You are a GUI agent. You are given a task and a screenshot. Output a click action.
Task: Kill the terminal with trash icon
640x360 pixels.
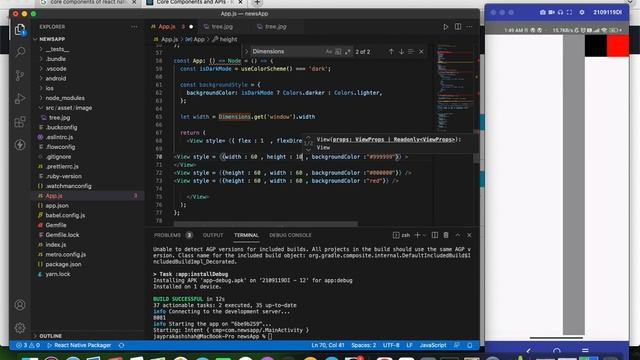pos(446,235)
